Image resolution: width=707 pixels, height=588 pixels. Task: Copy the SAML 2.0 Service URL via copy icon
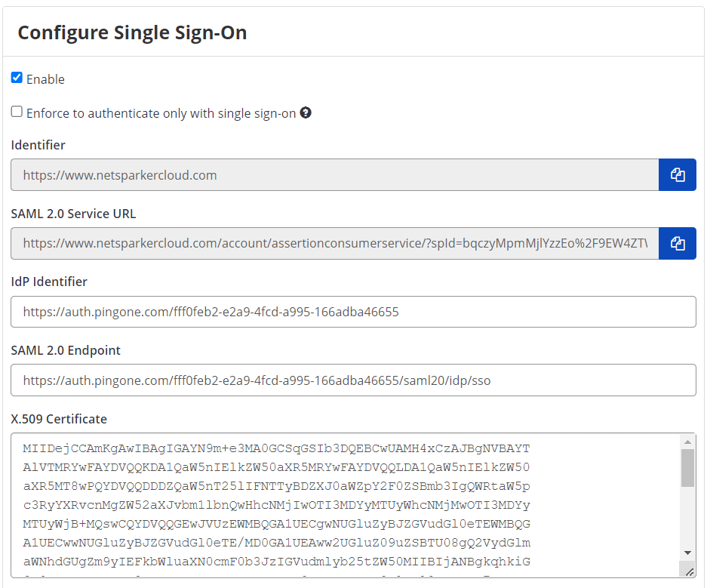677,243
